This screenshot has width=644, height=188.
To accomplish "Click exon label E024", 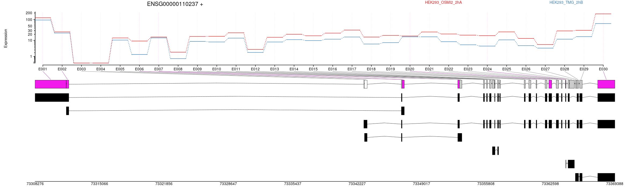I will [487, 69].
